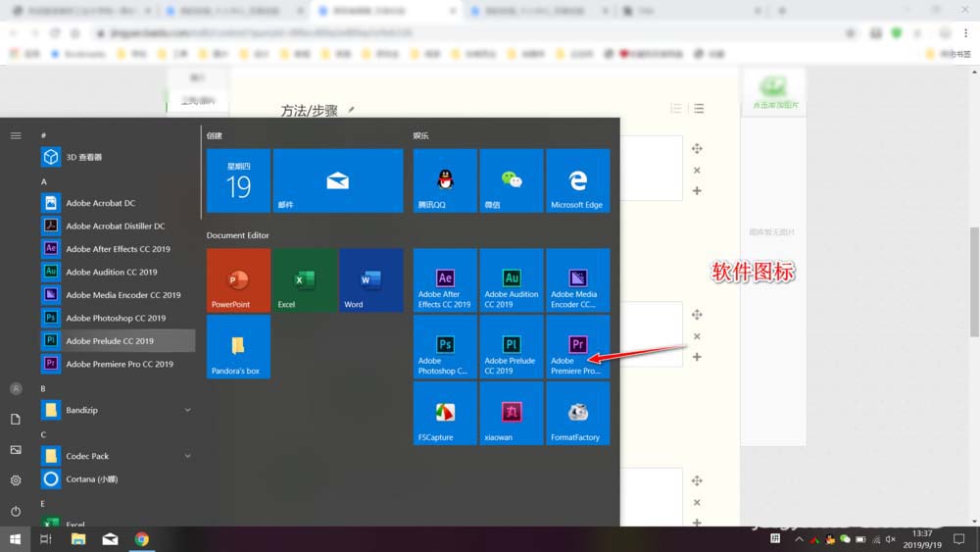Click the Adobe Audition CC 2019 tile
Viewport: 980px width, 552px height.
(x=511, y=279)
